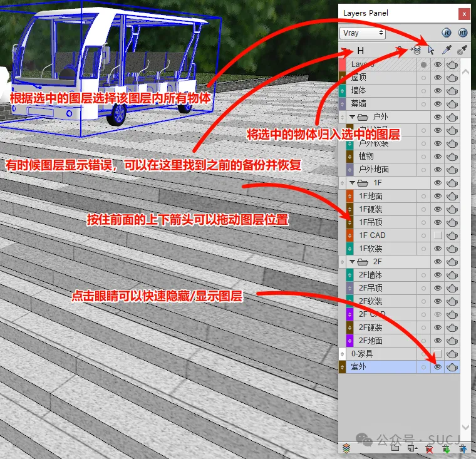Image resolution: width=476 pixels, height=459 pixels.
Task: Click the layer list scroll-up arrow
Action: tap(465, 72)
